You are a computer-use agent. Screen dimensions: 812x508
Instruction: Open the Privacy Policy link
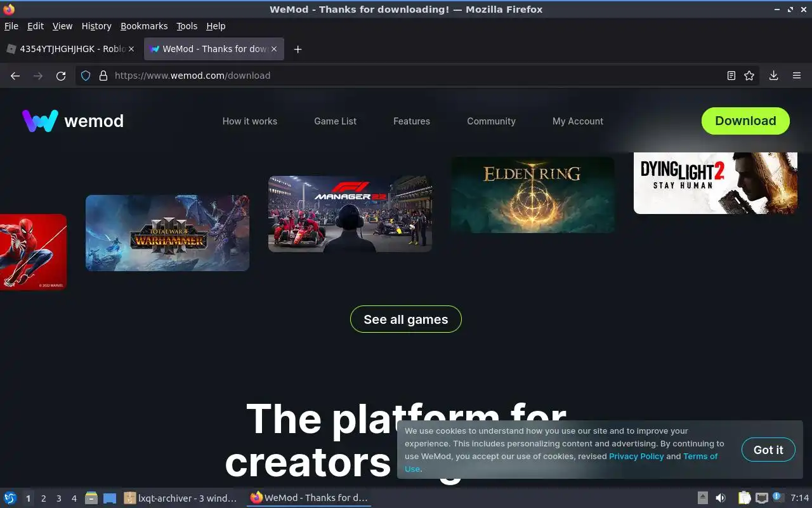(636, 456)
